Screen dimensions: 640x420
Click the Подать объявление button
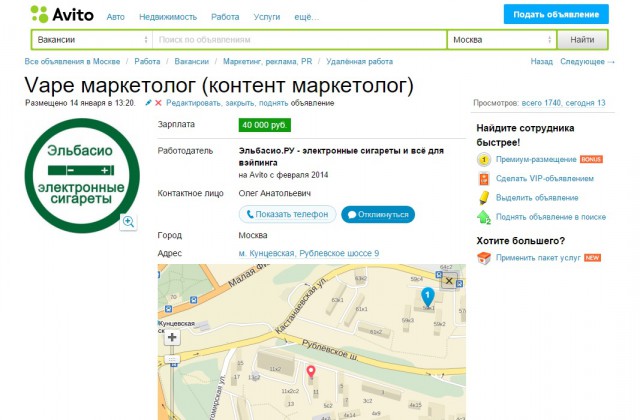click(x=556, y=14)
